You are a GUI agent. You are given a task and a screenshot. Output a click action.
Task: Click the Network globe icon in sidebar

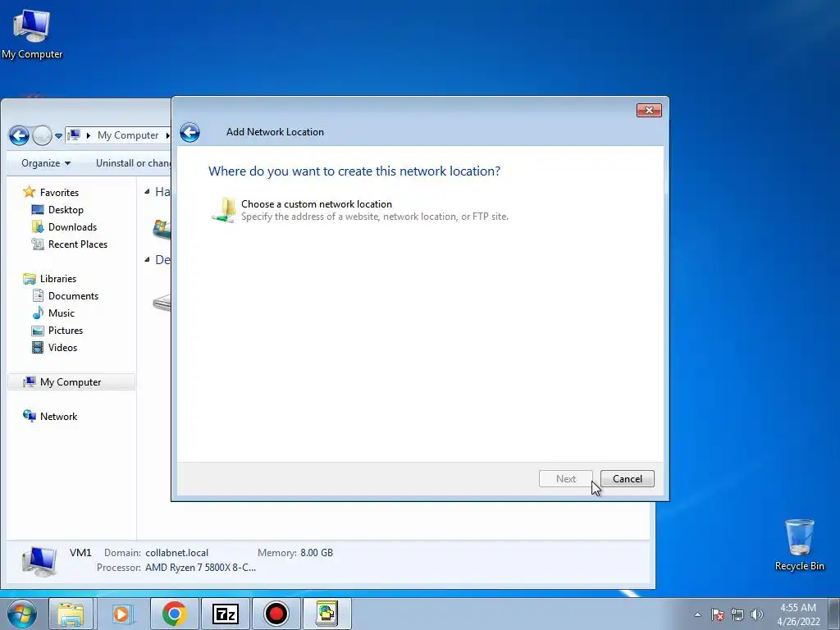click(x=29, y=416)
